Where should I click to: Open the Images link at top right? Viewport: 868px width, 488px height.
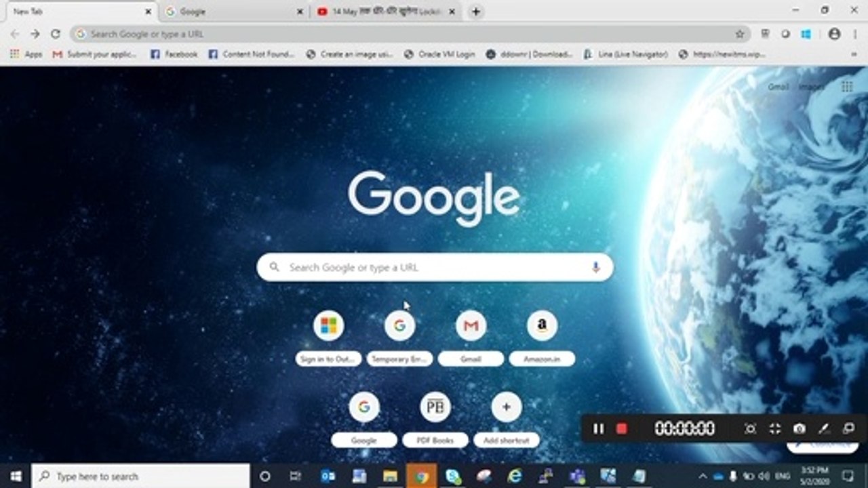tap(811, 87)
